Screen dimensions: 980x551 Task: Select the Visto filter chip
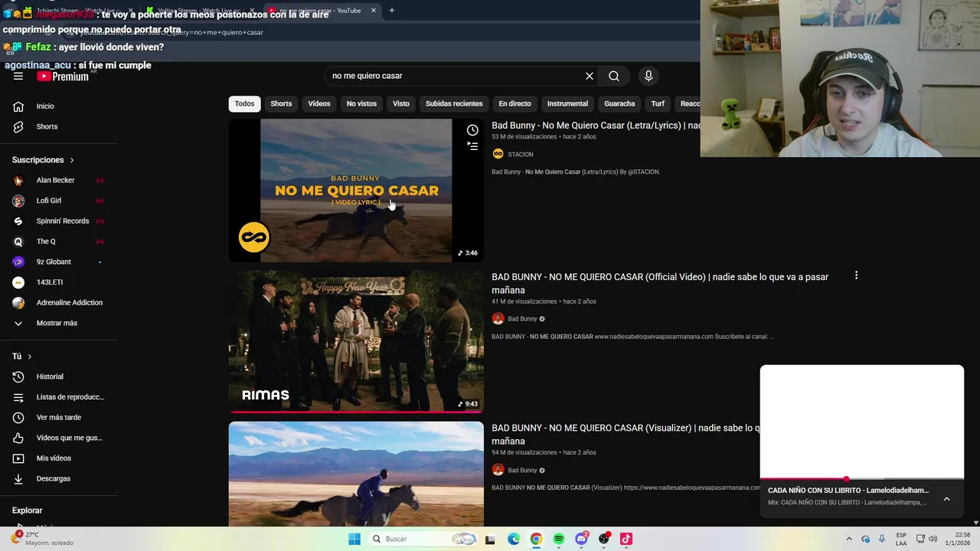coord(401,103)
